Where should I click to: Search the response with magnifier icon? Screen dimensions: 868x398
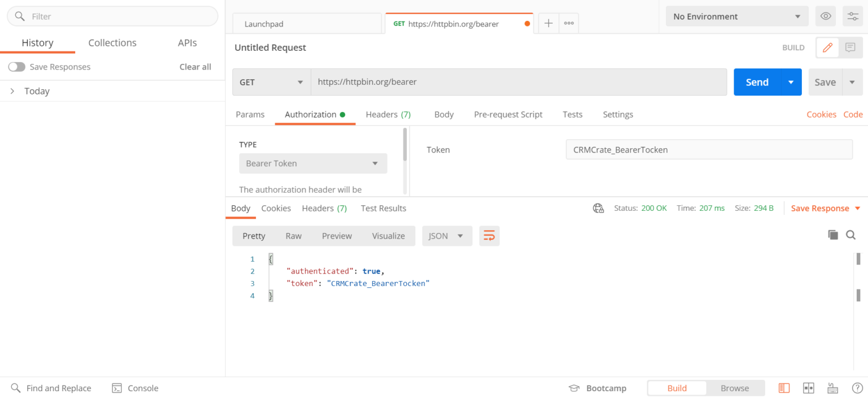point(850,235)
